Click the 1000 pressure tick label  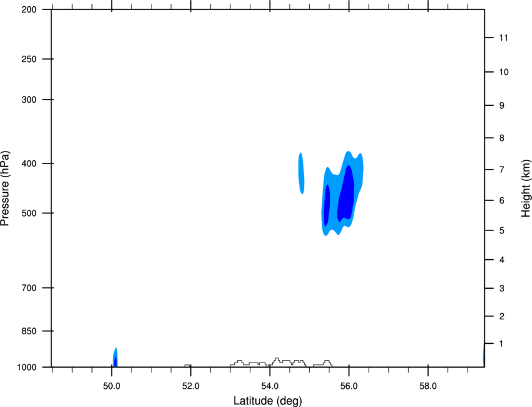point(26,368)
